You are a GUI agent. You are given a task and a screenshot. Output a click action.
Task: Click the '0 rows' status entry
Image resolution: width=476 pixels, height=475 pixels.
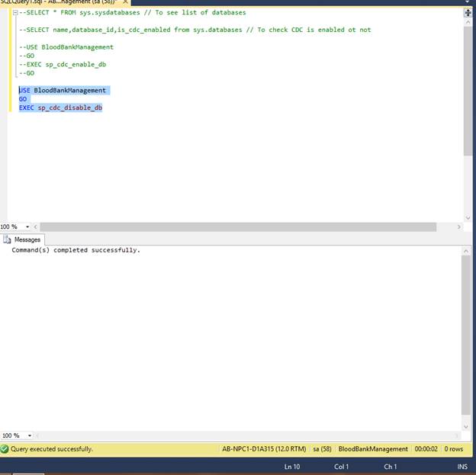tap(454, 449)
